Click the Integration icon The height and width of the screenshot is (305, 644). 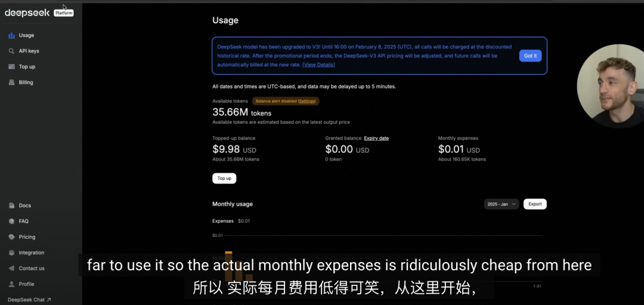[x=11, y=253]
